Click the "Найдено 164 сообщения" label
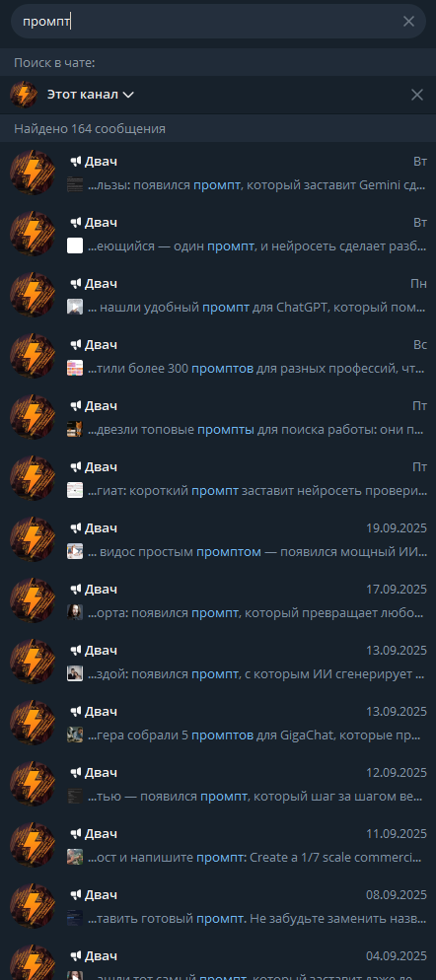 coord(90,129)
